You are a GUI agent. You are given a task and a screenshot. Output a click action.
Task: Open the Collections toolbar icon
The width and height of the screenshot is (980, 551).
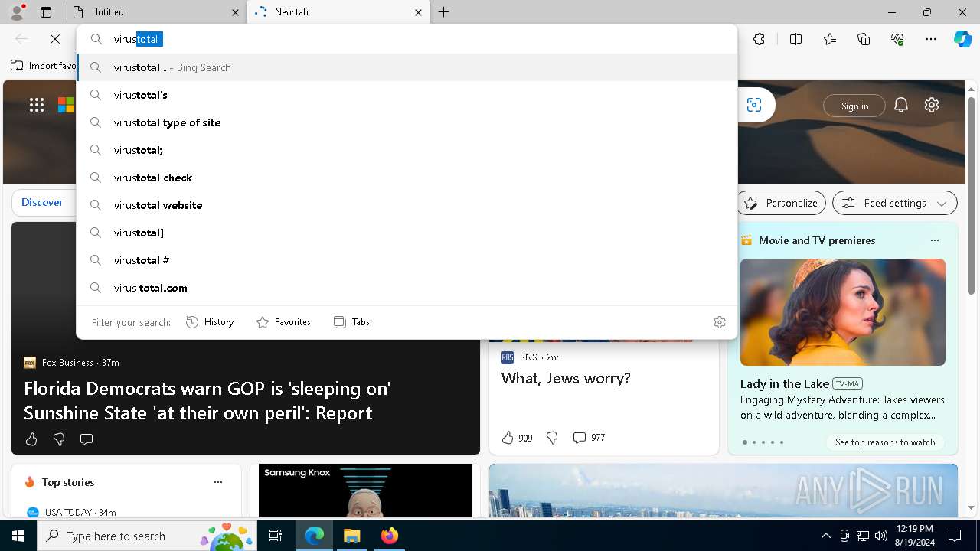pos(864,39)
